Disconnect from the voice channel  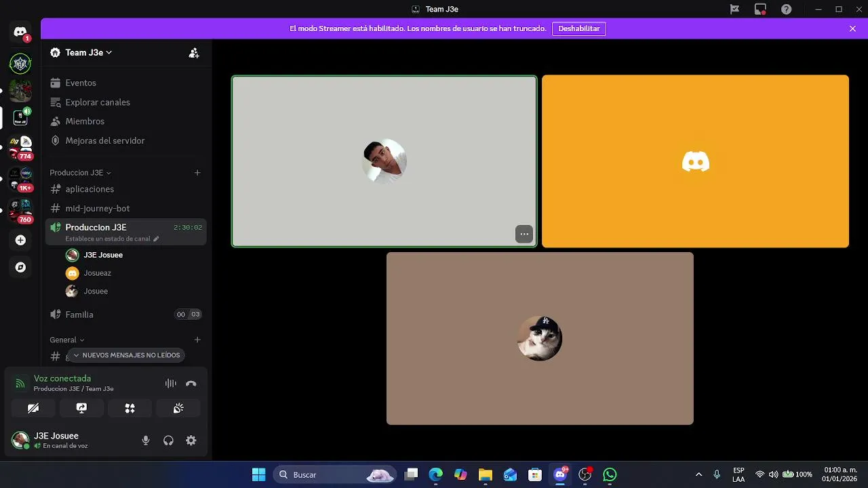(x=191, y=384)
